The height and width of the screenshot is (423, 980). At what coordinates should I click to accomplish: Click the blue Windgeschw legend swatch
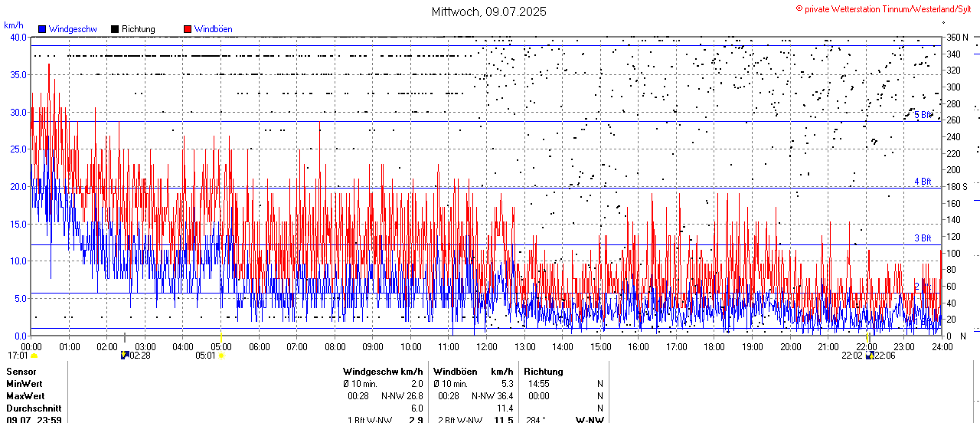[x=42, y=29]
